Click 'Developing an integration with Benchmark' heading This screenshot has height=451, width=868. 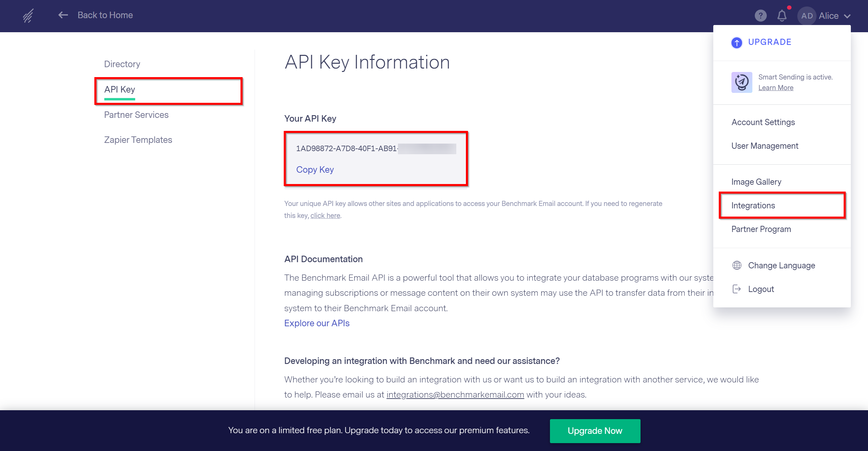(422, 361)
